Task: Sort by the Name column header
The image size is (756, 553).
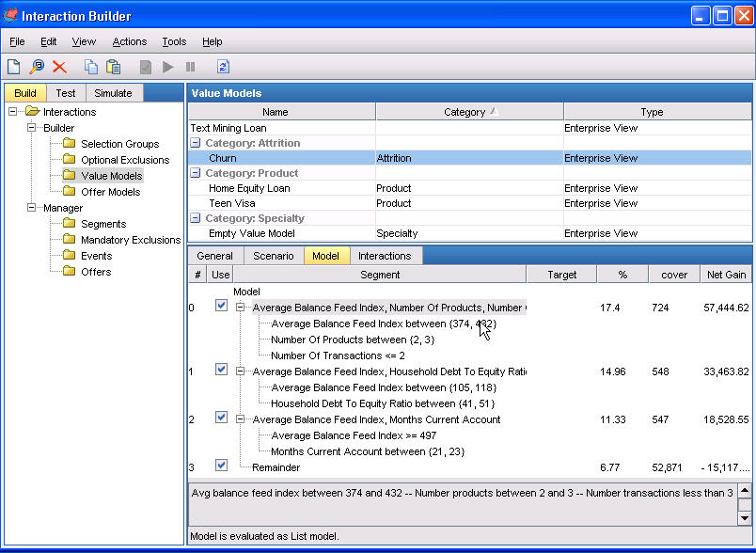Action: click(x=281, y=112)
